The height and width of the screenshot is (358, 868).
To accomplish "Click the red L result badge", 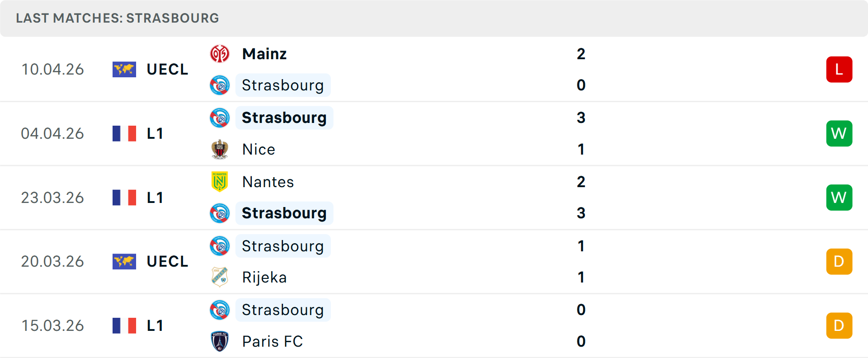I will 839,70.
